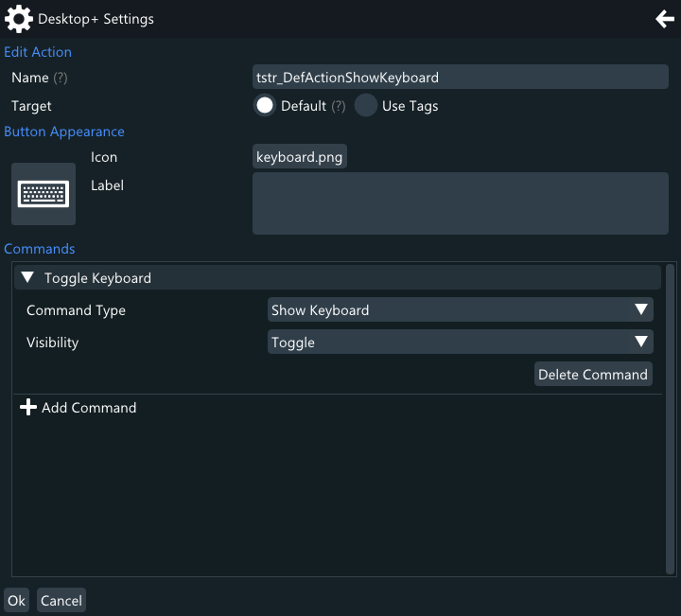Open the Command Type dropdown
Viewport: 681px width, 616px height.
point(460,310)
